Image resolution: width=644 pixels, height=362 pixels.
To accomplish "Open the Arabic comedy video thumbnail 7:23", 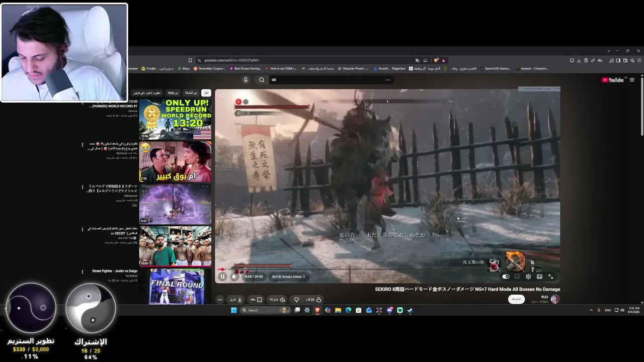I will pyautogui.click(x=175, y=162).
